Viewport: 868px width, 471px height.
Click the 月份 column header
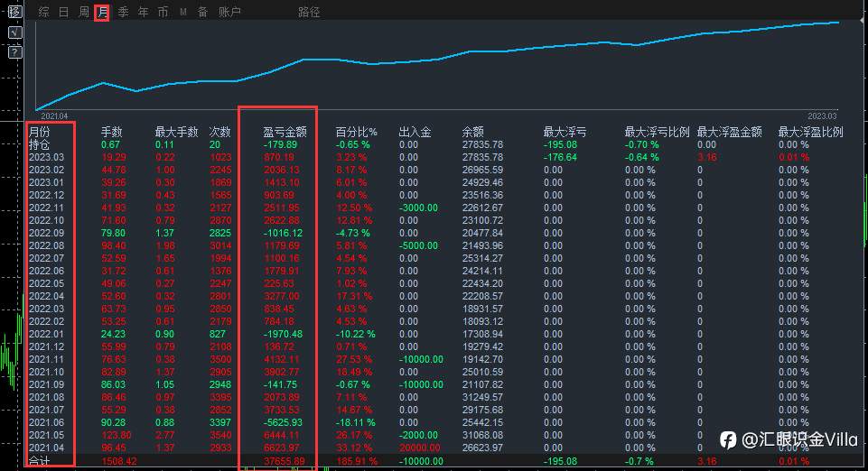click(x=40, y=132)
